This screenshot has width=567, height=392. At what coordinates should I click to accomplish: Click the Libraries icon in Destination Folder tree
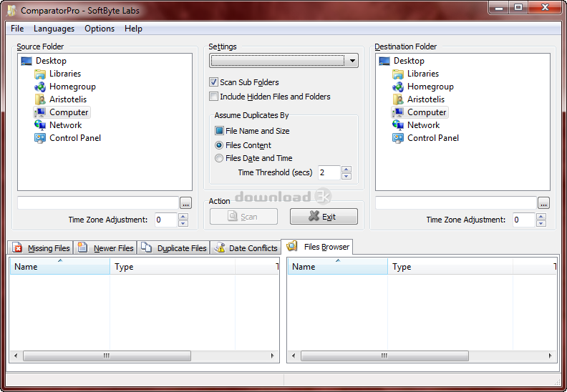tap(398, 74)
